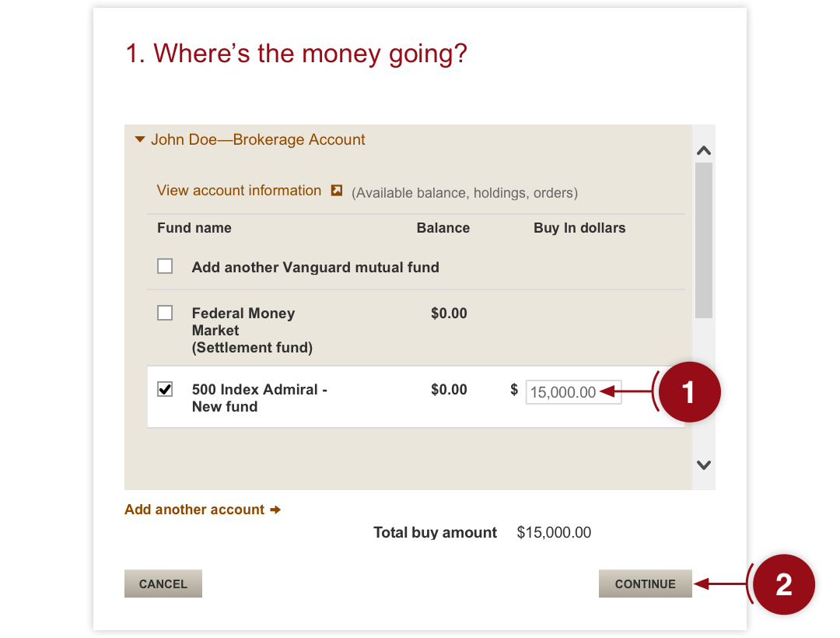
Task: Click the Add another account link
Action: pyautogui.click(x=194, y=510)
